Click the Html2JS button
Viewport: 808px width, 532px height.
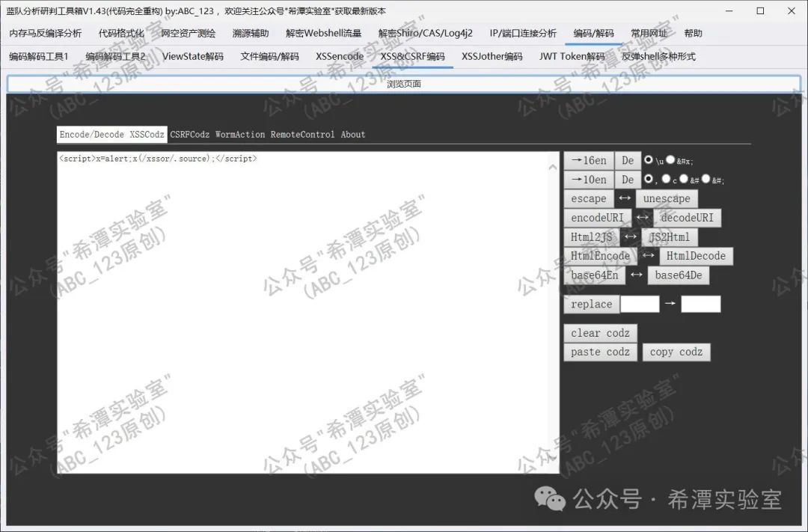[592, 237]
